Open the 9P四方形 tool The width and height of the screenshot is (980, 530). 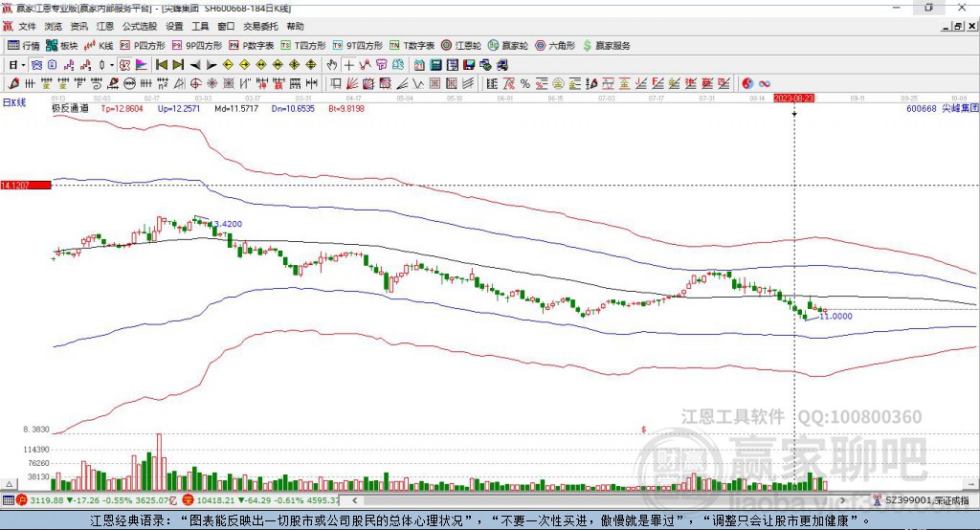pyautogui.click(x=197, y=46)
